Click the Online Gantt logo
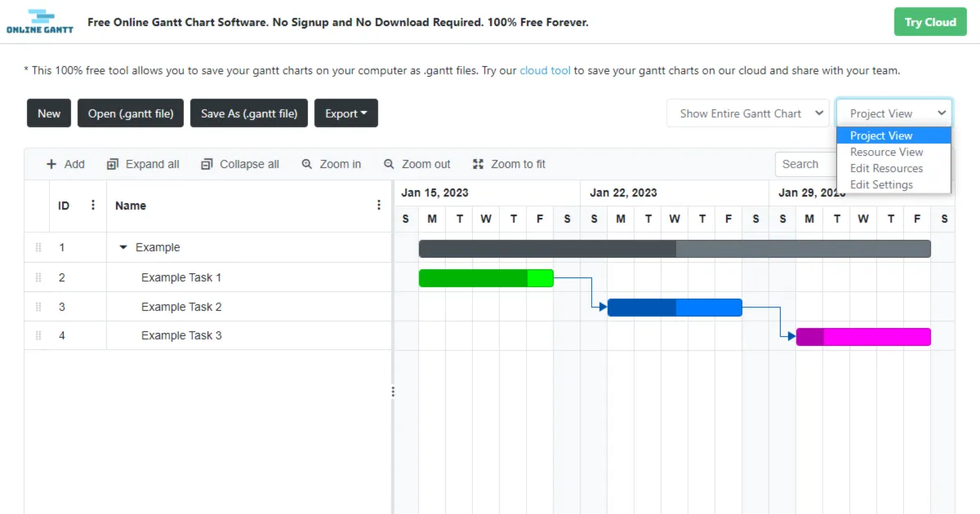The image size is (980, 514). click(39, 22)
